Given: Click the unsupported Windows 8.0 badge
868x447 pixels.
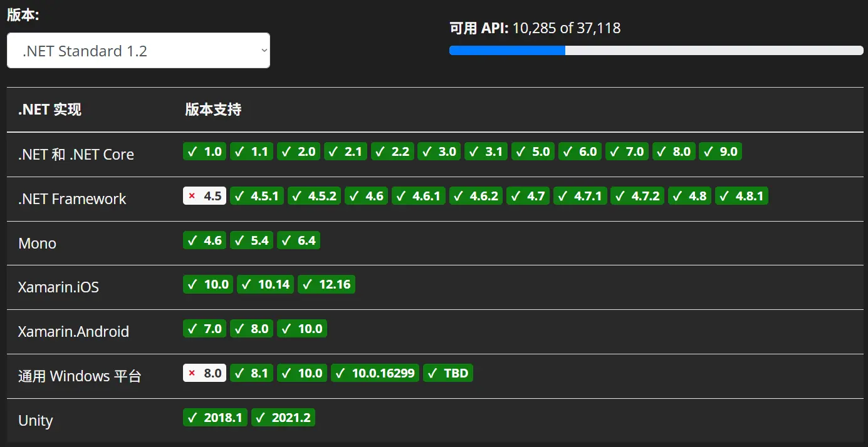Looking at the screenshot, I should (x=204, y=373).
